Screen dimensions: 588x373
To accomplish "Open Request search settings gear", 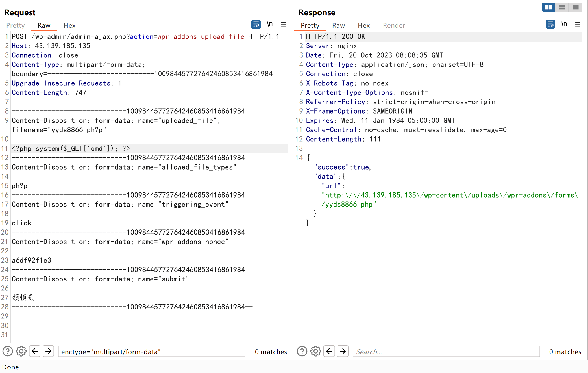I will 21,351.
